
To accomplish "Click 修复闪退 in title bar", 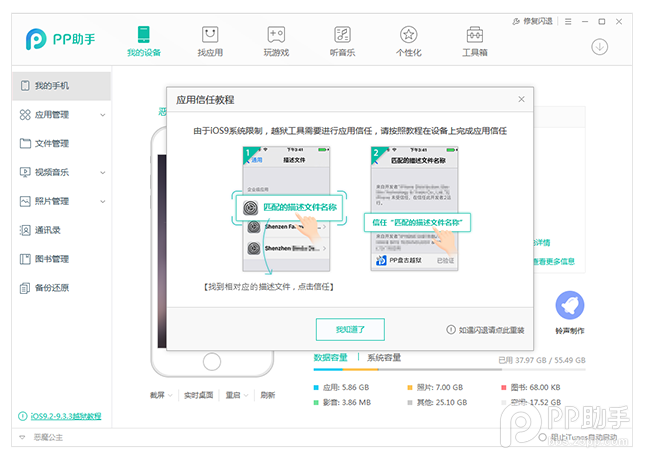I will [532, 21].
